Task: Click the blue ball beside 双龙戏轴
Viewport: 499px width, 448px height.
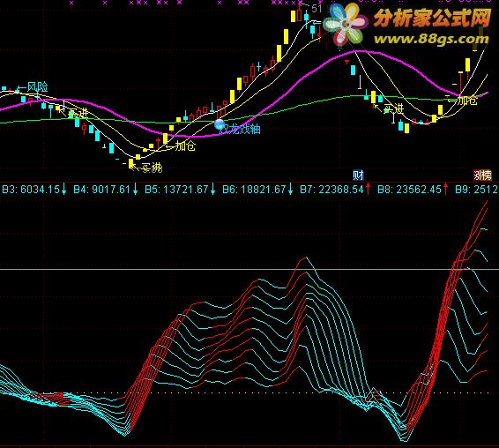Action: (x=220, y=125)
